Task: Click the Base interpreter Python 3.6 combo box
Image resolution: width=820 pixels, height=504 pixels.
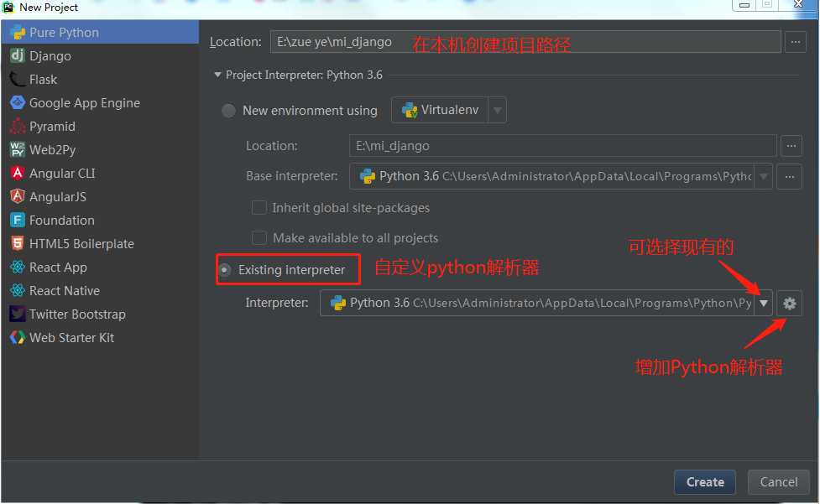Action: pos(561,177)
